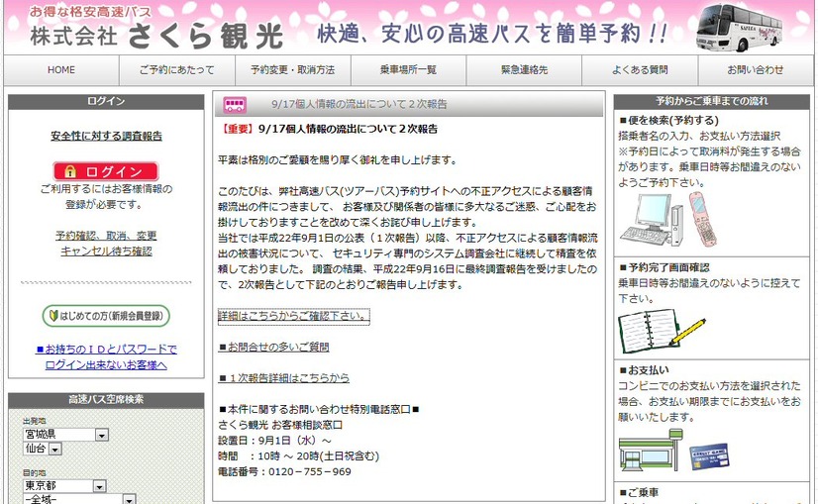Open the よくある質問 tab
Viewport: 818px width, 504px height.
(x=640, y=70)
